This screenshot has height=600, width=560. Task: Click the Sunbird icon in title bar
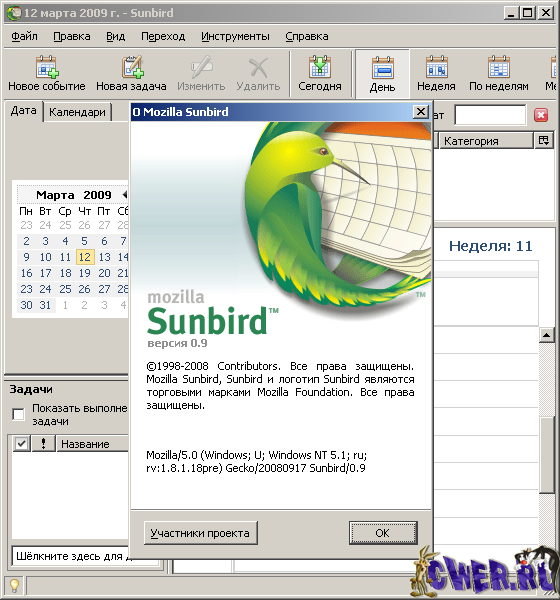point(14,13)
